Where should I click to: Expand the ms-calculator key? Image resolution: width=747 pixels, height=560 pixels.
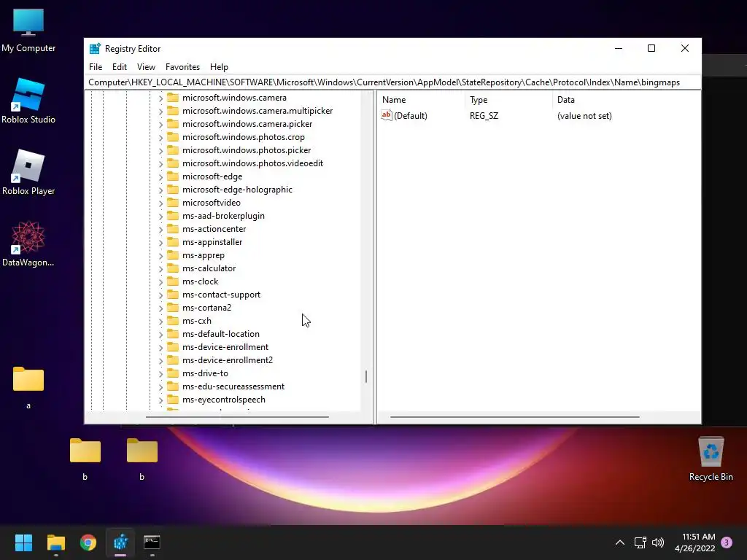[x=160, y=268]
